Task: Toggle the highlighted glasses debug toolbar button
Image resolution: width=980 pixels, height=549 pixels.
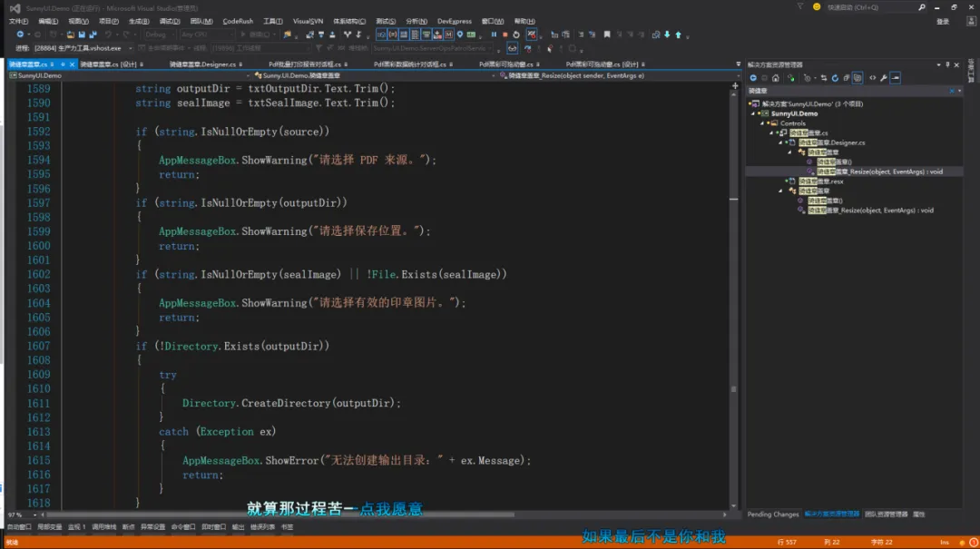Action: [513, 48]
